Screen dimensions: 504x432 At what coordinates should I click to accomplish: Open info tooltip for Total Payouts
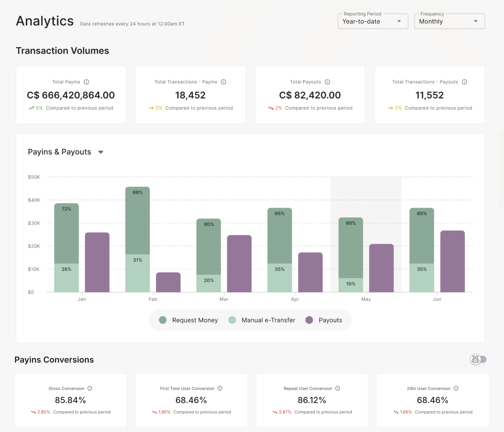click(328, 82)
